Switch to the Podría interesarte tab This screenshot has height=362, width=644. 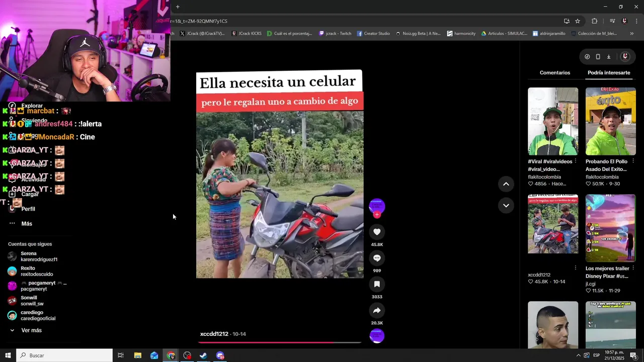click(609, 73)
